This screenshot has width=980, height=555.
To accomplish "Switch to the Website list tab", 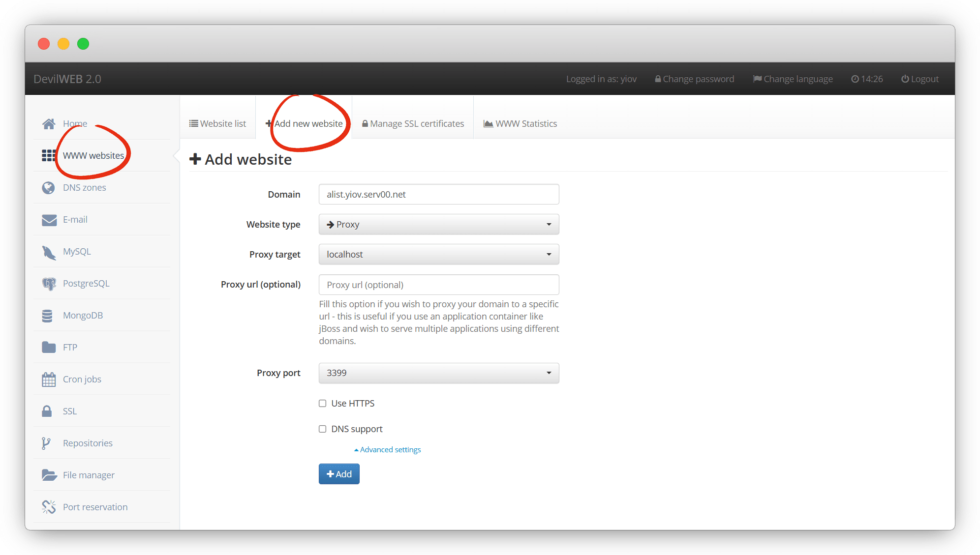I will point(217,124).
